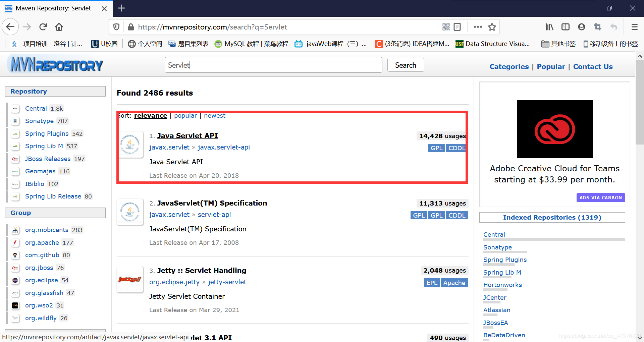Image resolution: width=644 pixels, height=342 pixels.
Task: Filter by Central repository in sidebar
Action: tap(36, 109)
